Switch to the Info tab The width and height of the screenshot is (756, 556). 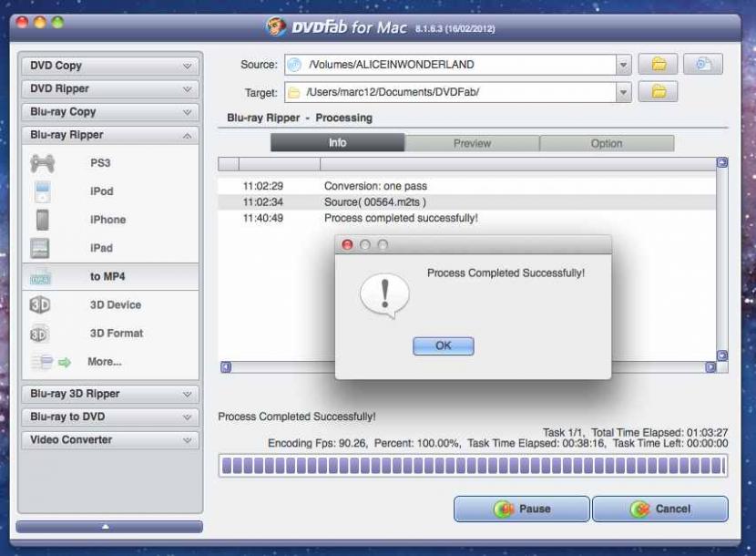[338, 143]
